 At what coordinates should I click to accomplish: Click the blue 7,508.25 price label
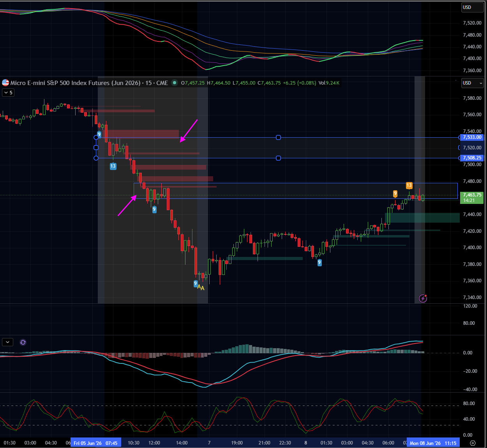point(472,158)
